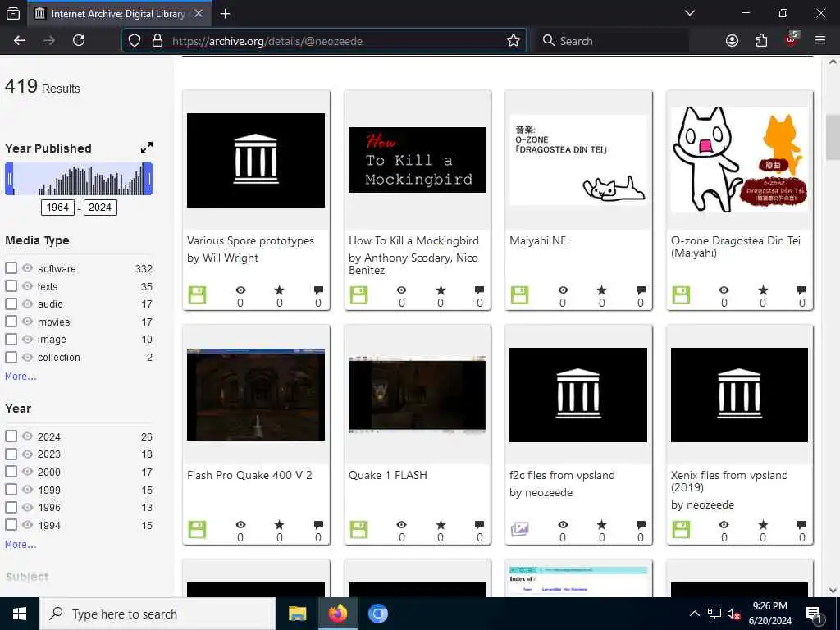Toggle the eye icon next to year 1999
This screenshot has height=630, width=840.
coord(27,489)
